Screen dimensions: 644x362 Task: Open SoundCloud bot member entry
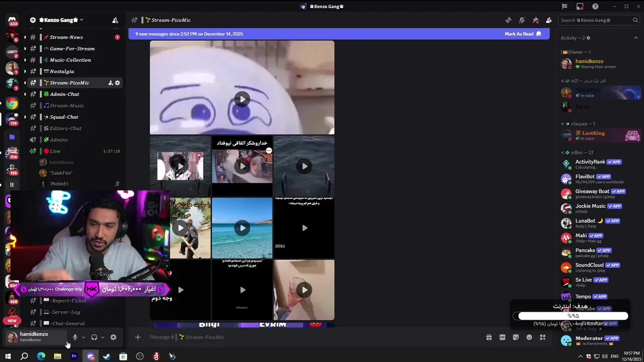[x=600, y=267]
